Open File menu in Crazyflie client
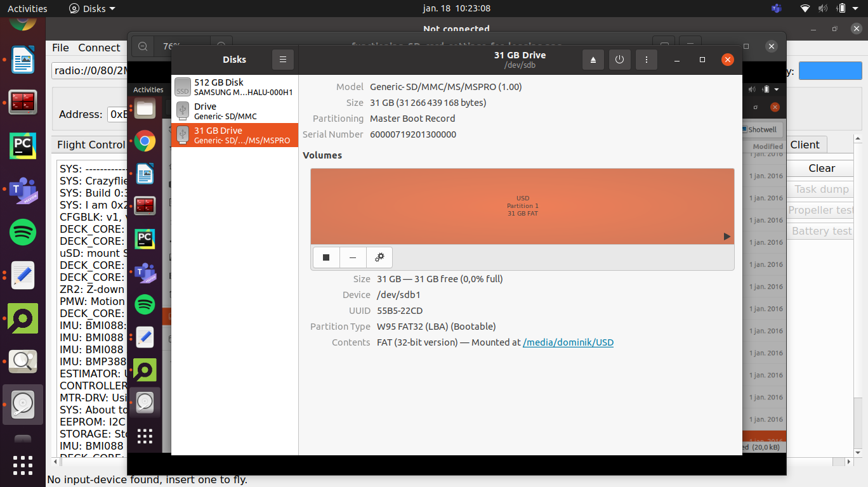Screen dimensions: 868x487 click(x=60, y=48)
